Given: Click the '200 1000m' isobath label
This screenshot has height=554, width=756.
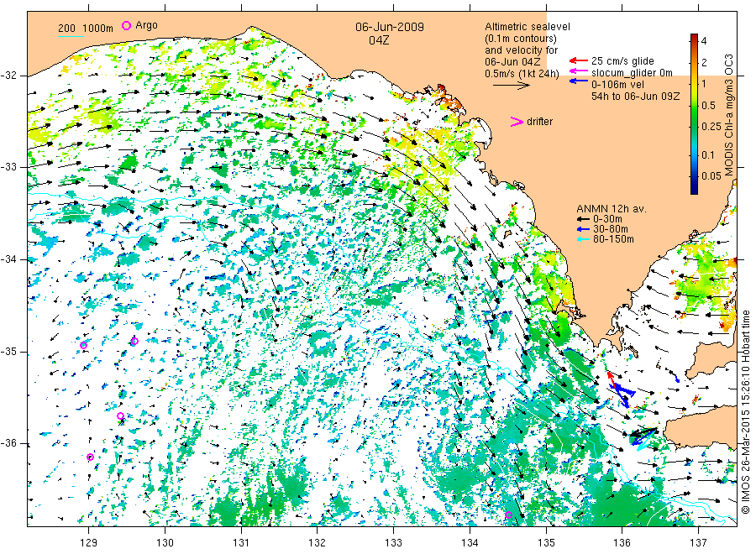Looking at the screenshot, I should click(x=86, y=29).
